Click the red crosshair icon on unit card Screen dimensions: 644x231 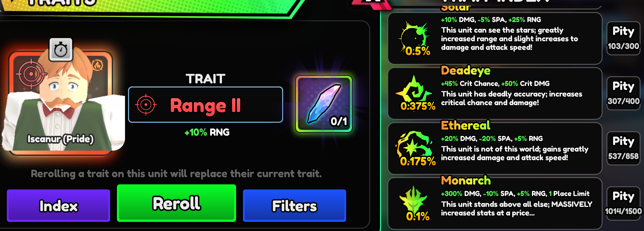click(x=31, y=74)
